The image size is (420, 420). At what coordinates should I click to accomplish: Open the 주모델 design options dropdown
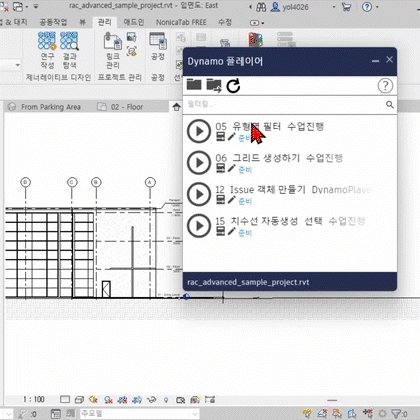click(x=140, y=414)
